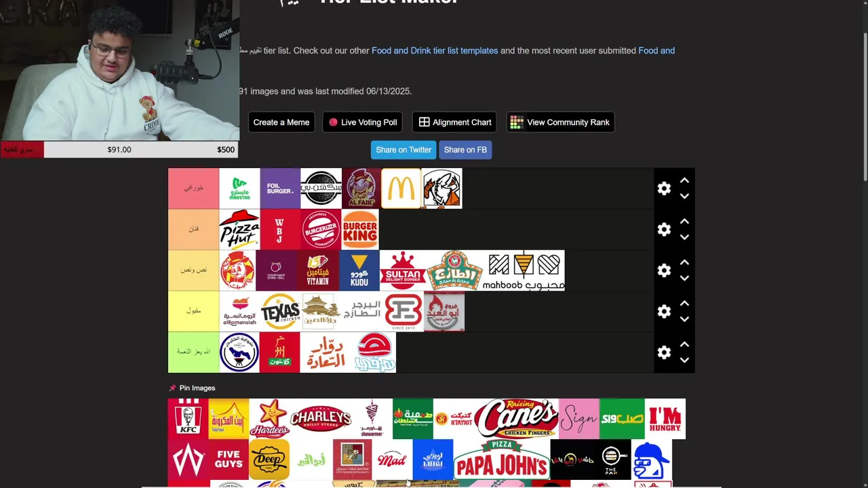Screen dimensions: 868x488
Task: Select the blue cap character logo
Action: tap(652, 460)
